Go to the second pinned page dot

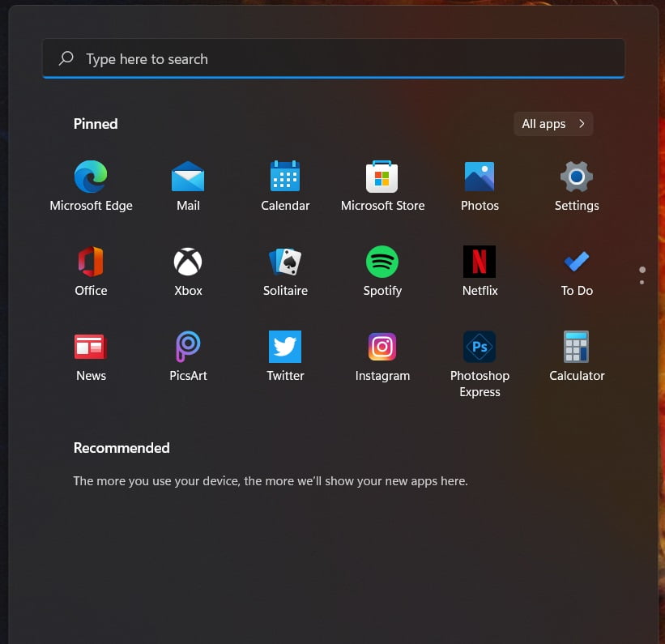tap(642, 282)
